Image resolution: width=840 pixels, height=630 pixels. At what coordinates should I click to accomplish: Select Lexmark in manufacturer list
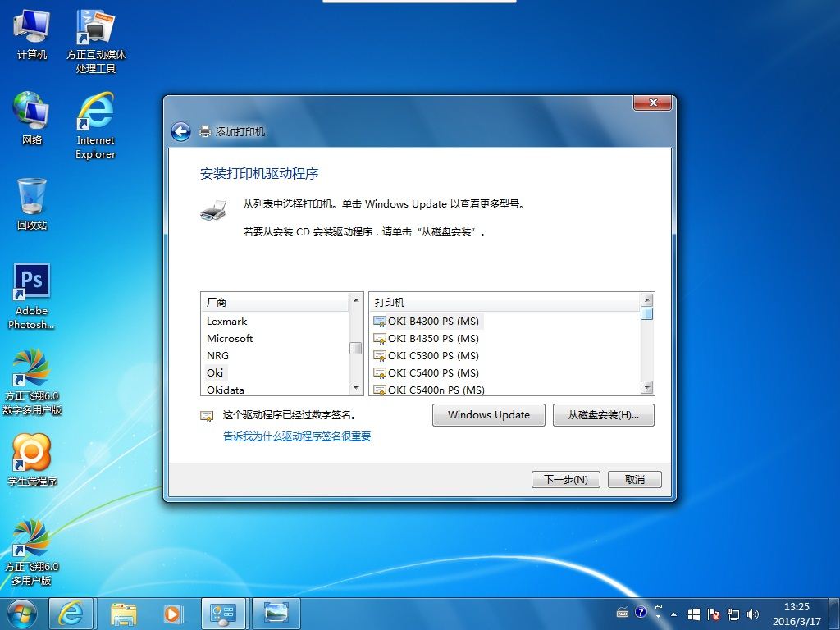[x=226, y=322]
